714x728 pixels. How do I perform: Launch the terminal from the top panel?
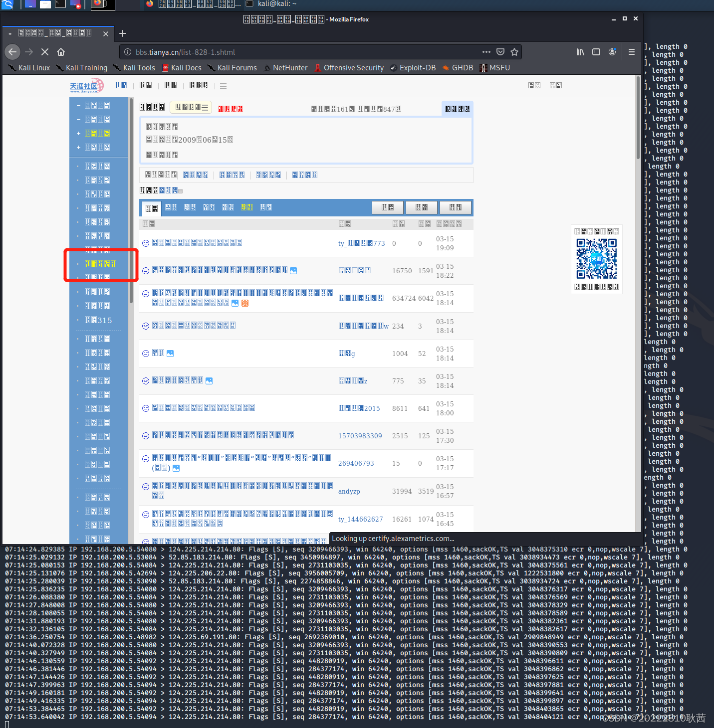pos(60,4)
